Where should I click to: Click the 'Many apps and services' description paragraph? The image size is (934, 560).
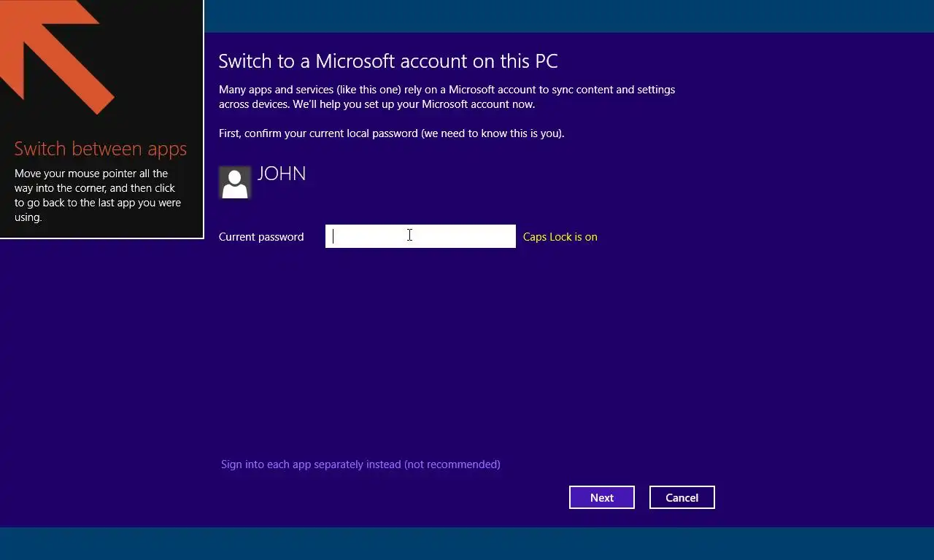tap(447, 97)
